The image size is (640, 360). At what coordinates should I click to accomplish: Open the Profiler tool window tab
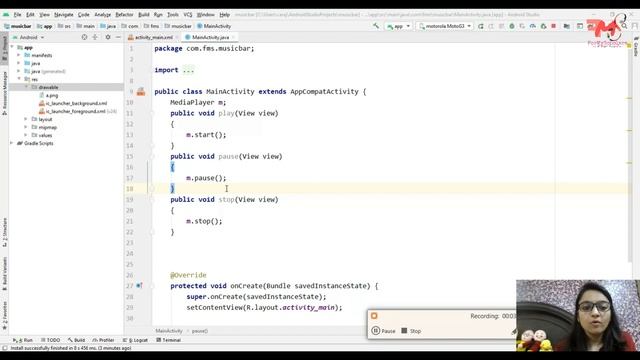[104, 340]
